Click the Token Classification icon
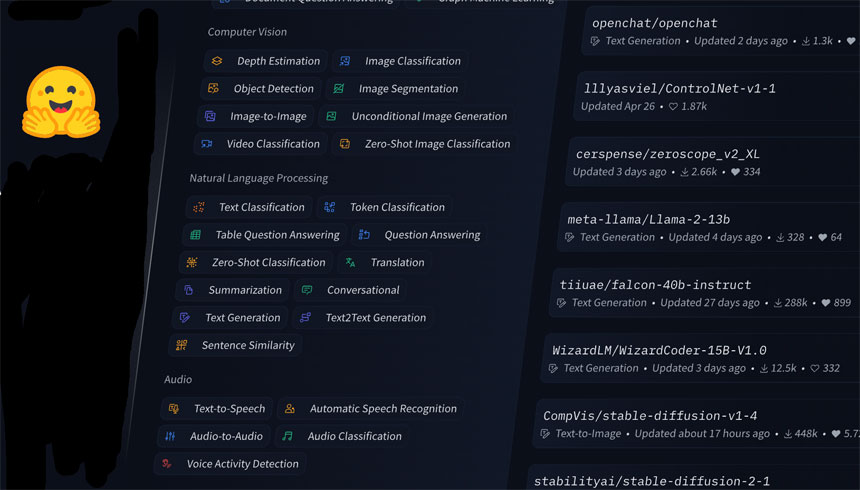The width and height of the screenshot is (860, 490). coord(329,207)
